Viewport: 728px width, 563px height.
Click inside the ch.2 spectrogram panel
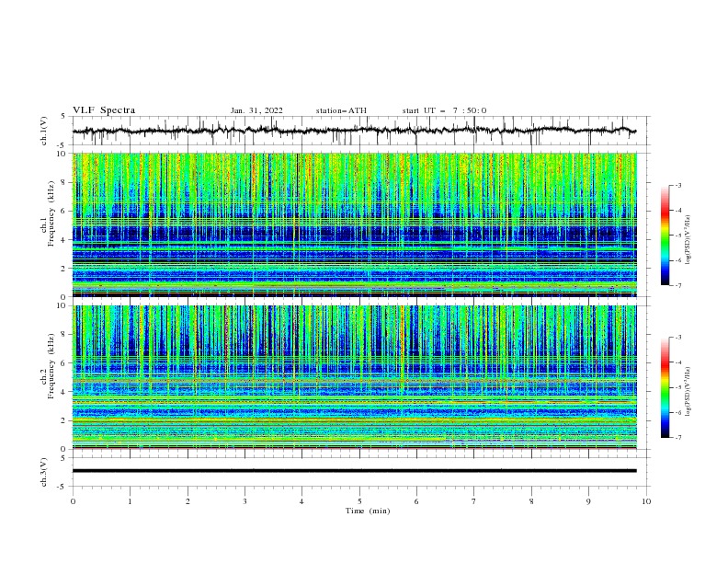click(x=354, y=377)
